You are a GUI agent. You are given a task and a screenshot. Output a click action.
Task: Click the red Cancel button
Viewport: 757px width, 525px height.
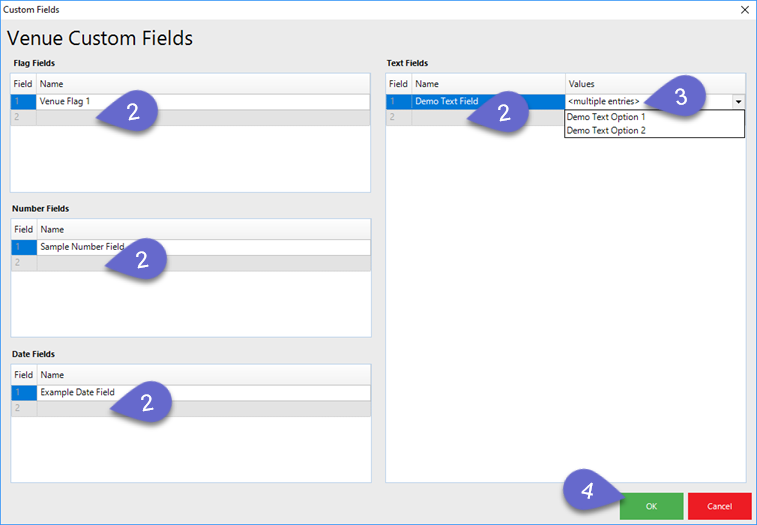pyautogui.click(x=719, y=506)
